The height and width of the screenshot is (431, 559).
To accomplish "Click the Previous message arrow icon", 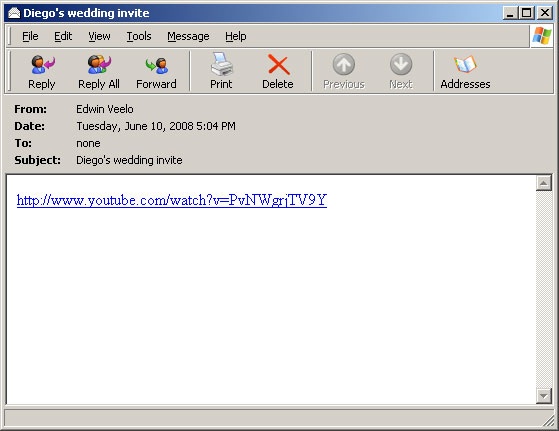I will pos(344,65).
